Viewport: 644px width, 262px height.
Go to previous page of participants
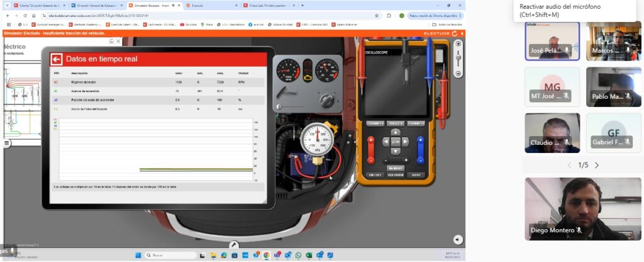tap(570, 165)
